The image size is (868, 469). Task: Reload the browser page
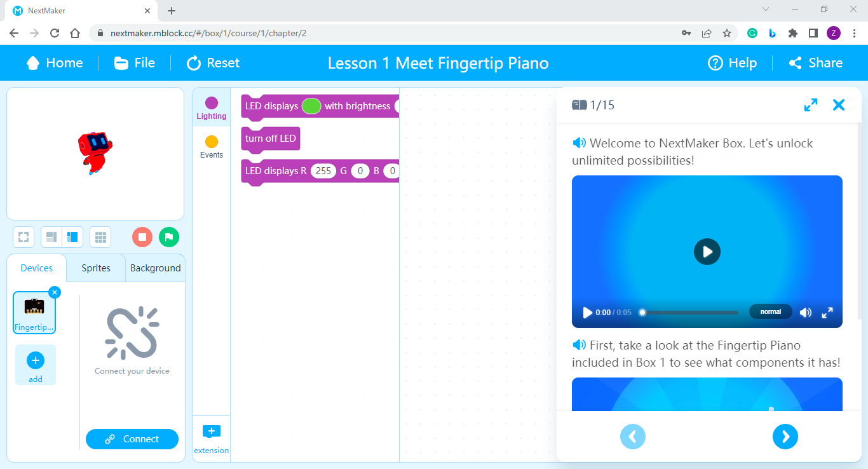(x=55, y=33)
